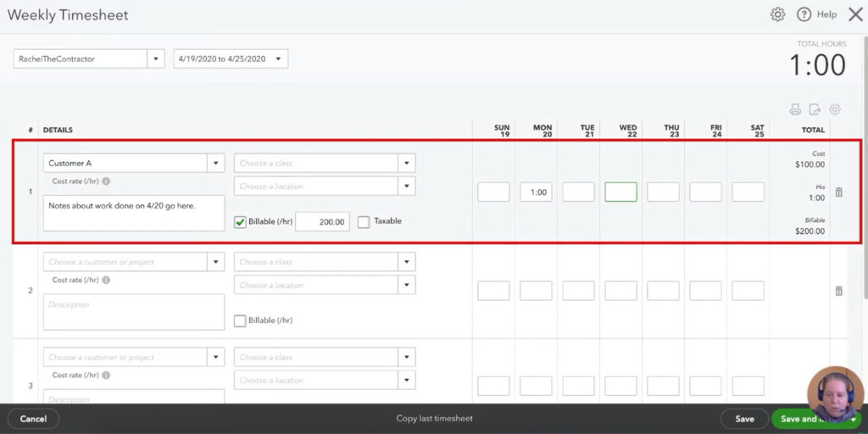This screenshot has width=868, height=434.
Task: Click the Help question mark icon
Action: [x=804, y=14]
